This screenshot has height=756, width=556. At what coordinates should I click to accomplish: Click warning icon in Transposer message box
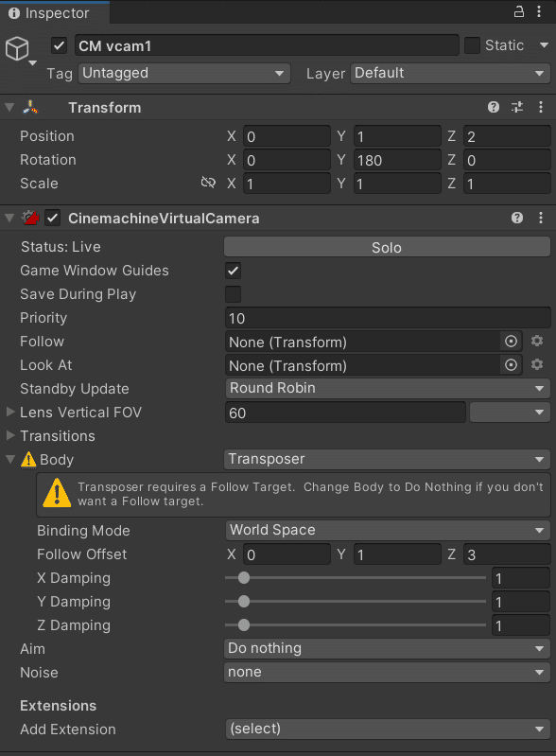point(57,493)
